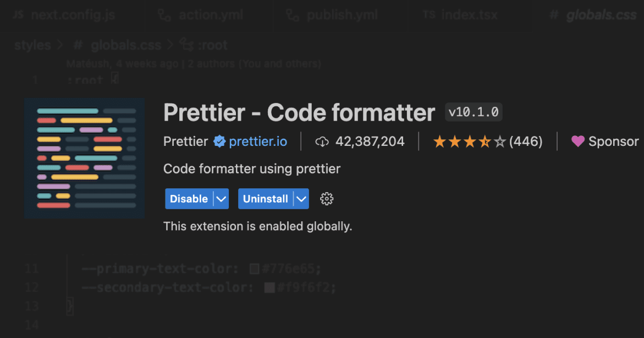The height and width of the screenshot is (338, 644).
Task: Click the pink Sponsor heart icon
Action: (577, 141)
